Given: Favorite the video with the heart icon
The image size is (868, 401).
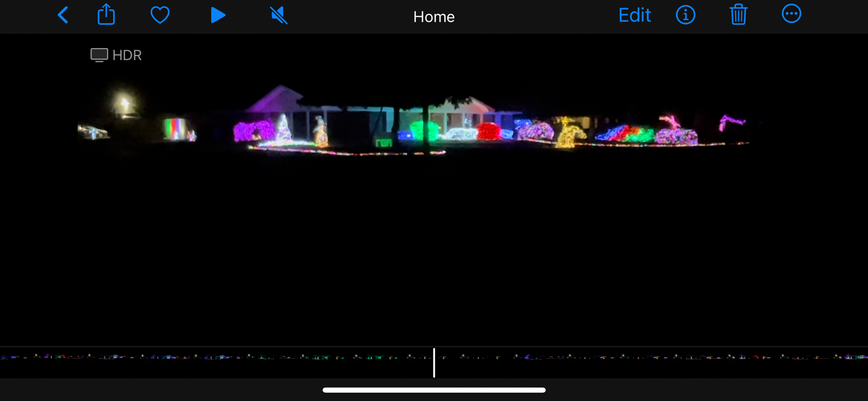Looking at the screenshot, I should tap(160, 15).
